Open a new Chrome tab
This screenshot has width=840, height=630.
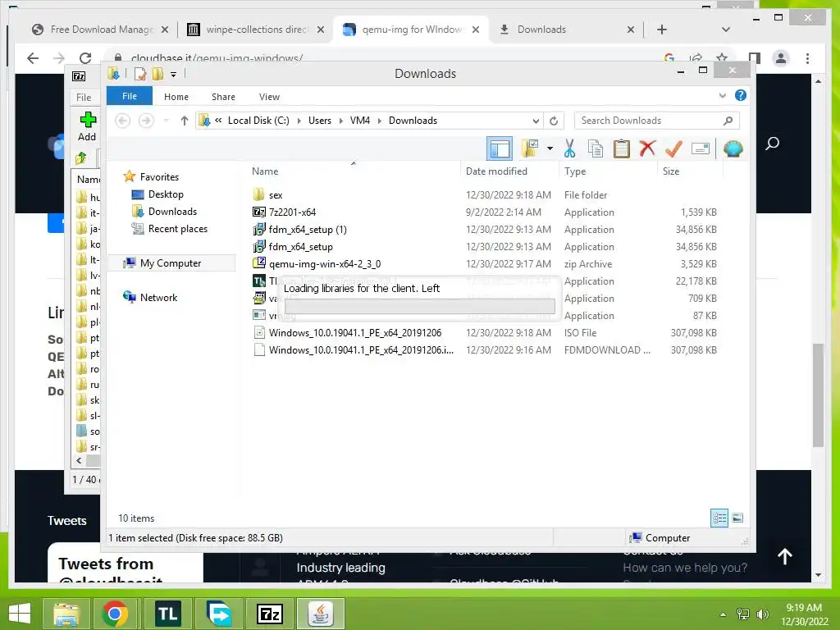(662, 30)
